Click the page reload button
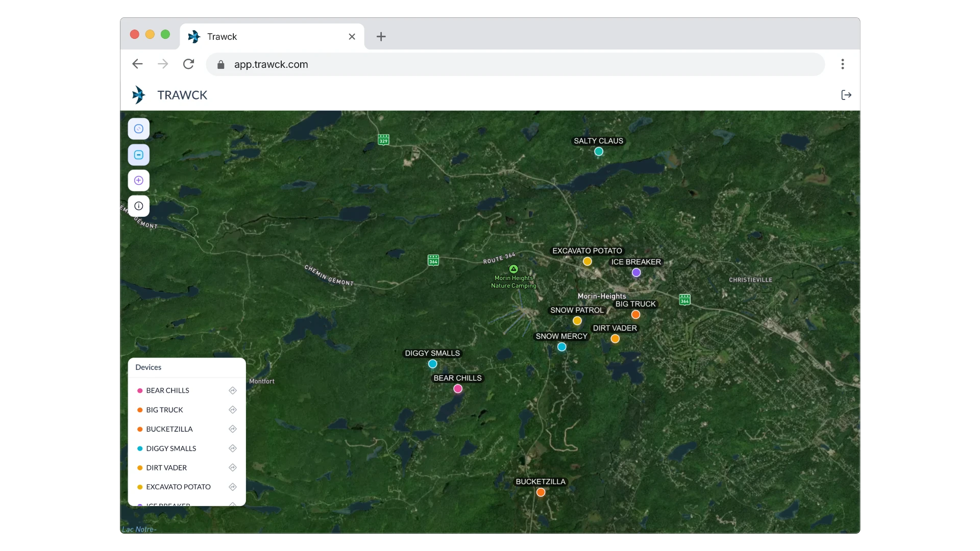This screenshot has width=980, height=551. [x=188, y=64]
